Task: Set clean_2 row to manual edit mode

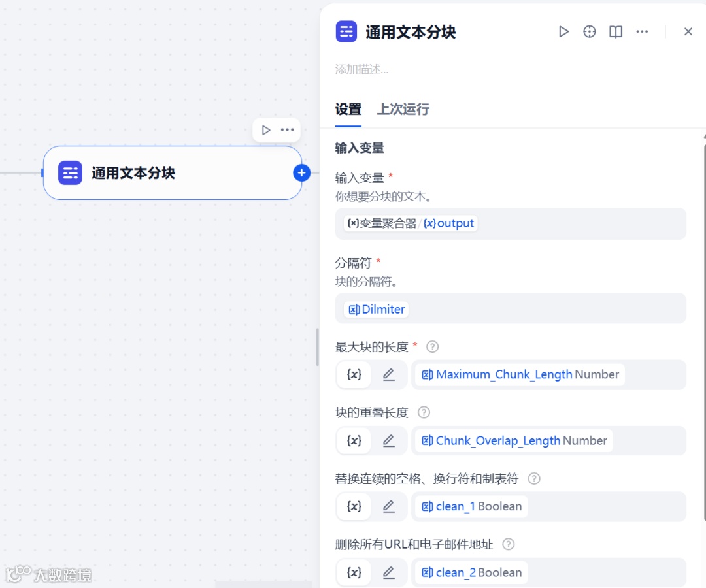Action: (388, 572)
